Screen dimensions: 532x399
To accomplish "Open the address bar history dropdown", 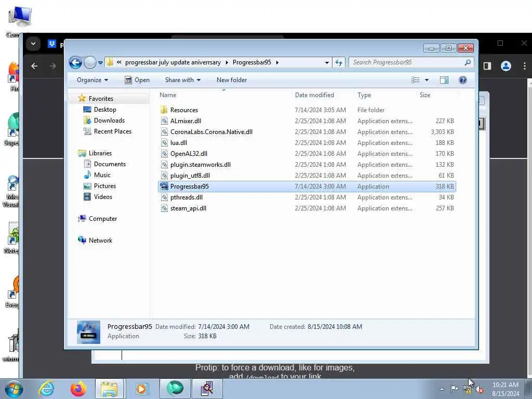I will point(326,63).
